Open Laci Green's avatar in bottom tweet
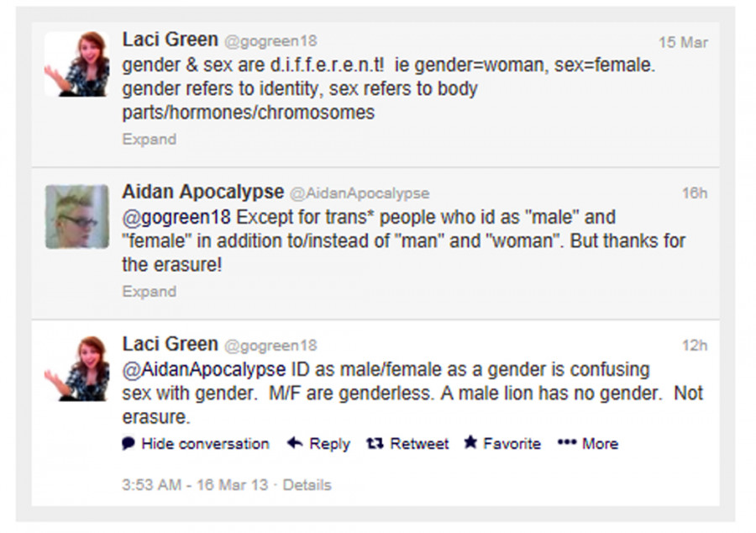The image size is (756, 533). [76, 369]
